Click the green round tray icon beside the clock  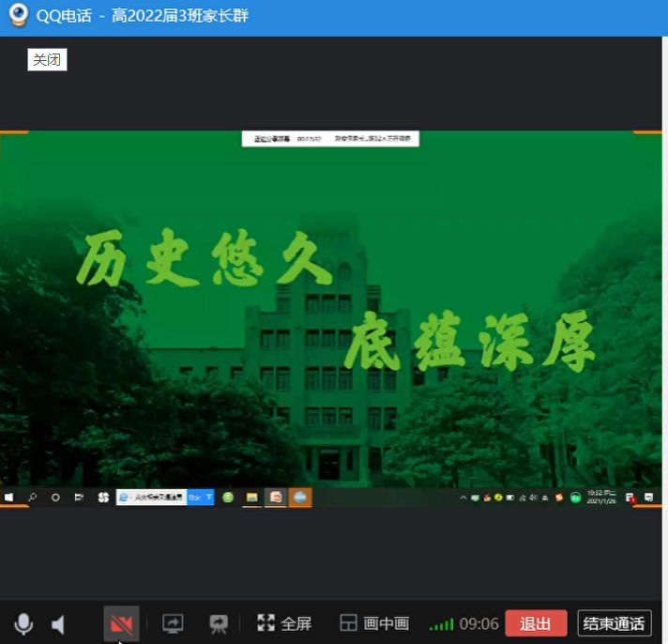[575, 498]
